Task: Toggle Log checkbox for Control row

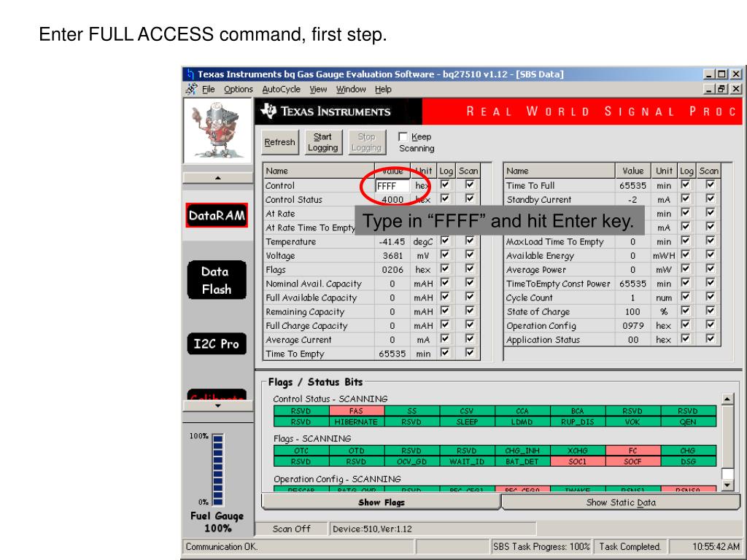Action: point(445,184)
